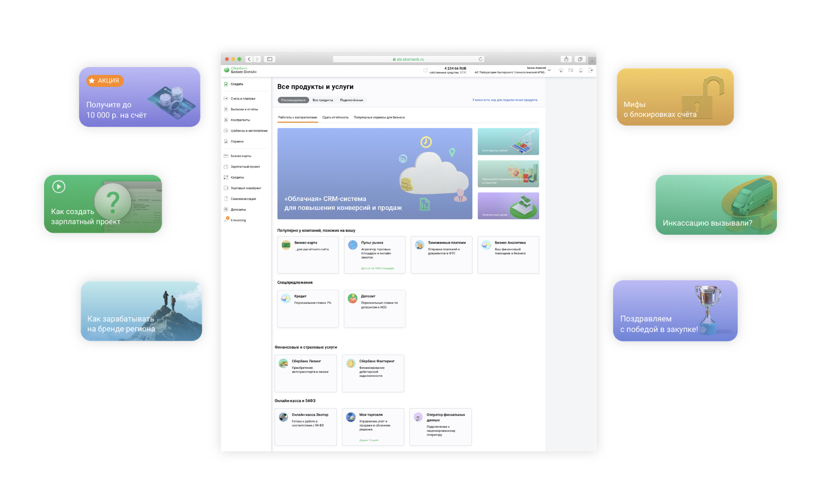821x504 pixels.
Task: Open the АКЦИЯ Получите до 10 000 р. banner
Action: point(140,97)
